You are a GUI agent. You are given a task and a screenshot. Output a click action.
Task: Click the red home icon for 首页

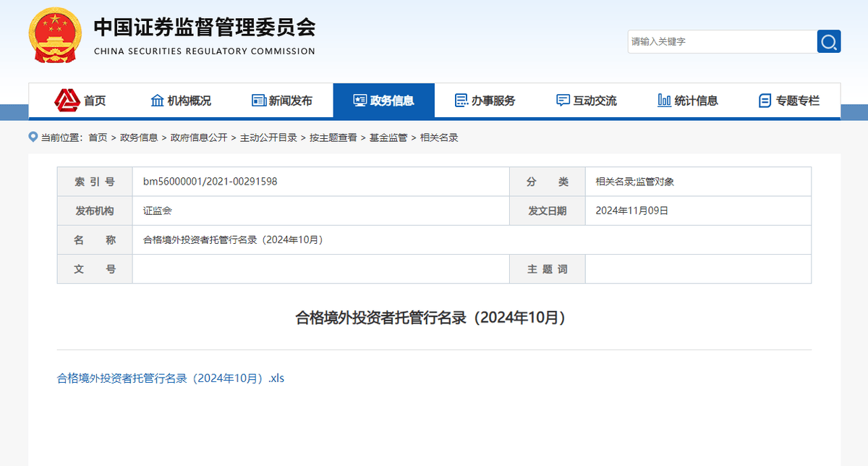tap(67, 100)
